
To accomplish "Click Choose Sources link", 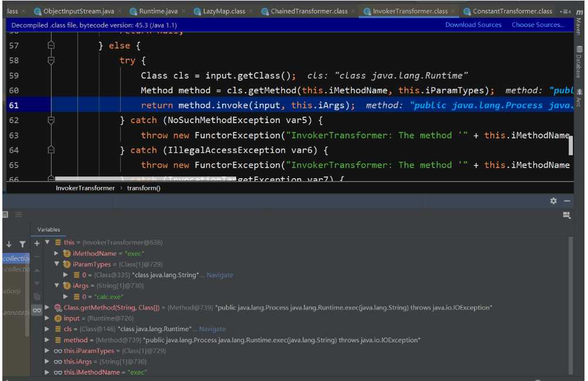I will (x=538, y=25).
